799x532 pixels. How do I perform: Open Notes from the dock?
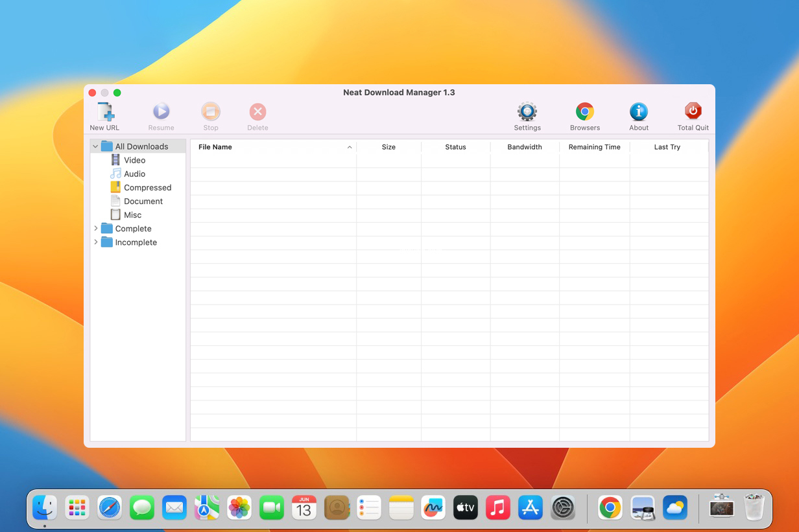pyautogui.click(x=401, y=507)
